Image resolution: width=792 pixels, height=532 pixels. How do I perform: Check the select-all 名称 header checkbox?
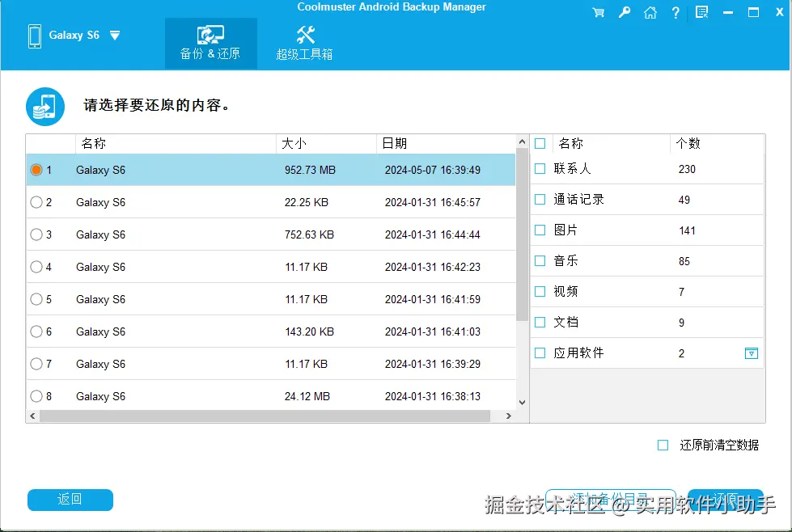[x=540, y=144]
